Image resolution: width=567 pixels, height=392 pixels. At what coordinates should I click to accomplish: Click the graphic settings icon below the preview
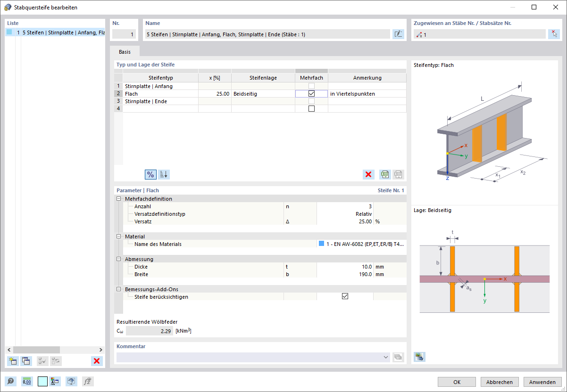tap(420, 357)
